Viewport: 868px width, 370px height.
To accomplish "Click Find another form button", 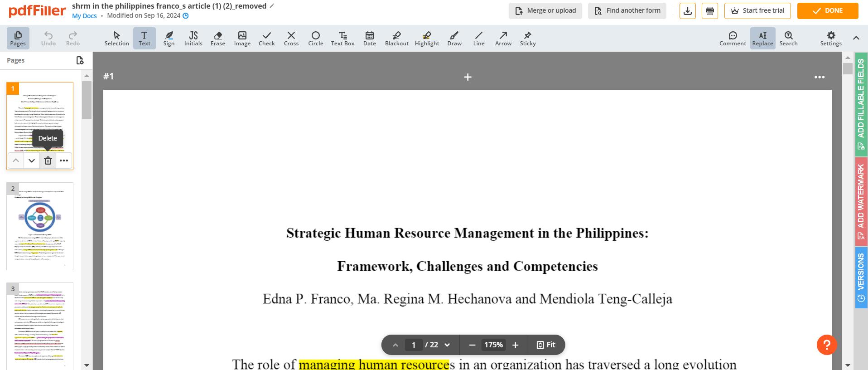I will coord(627,11).
